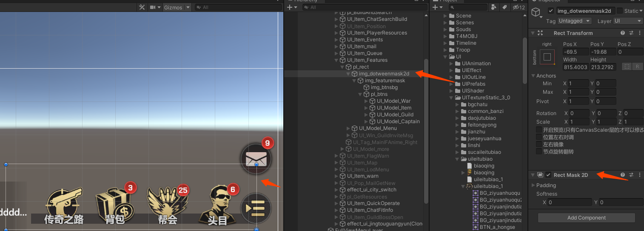Open Rect Mask 2D preset settings icon
Viewport: 644px width, 231px height.
coord(631,175)
